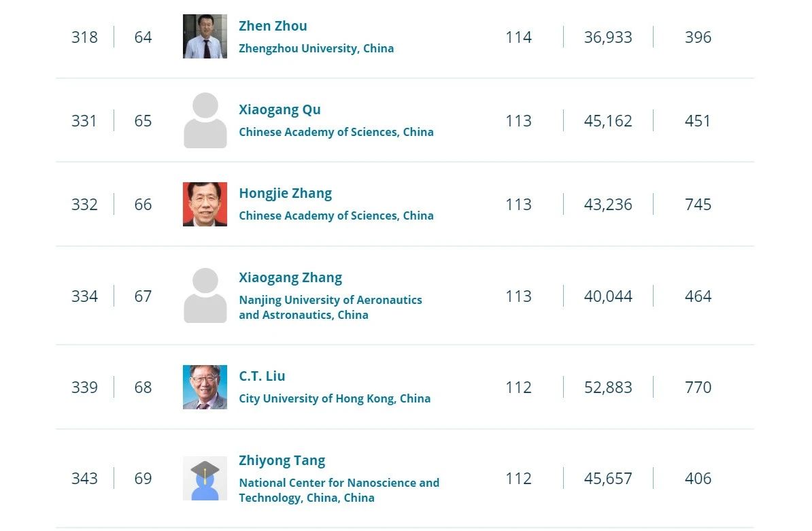Visit the City University of Hong Kong link
The height and width of the screenshot is (531, 812).
point(335,398)
